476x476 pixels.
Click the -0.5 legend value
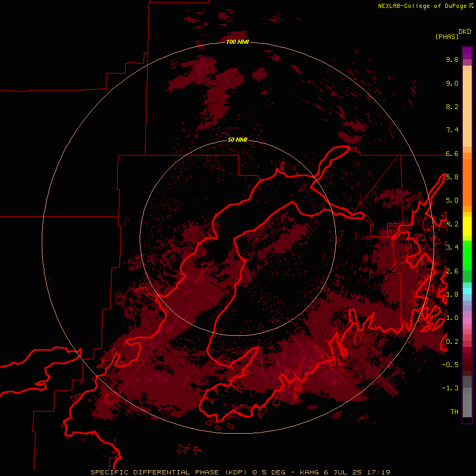point(450,365)
